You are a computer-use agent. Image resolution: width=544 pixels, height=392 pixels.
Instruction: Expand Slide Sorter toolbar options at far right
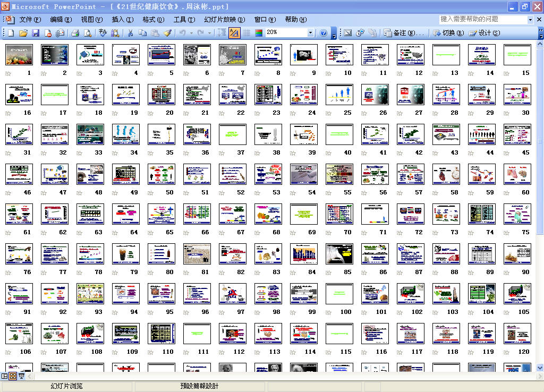(x=541, y=33)
